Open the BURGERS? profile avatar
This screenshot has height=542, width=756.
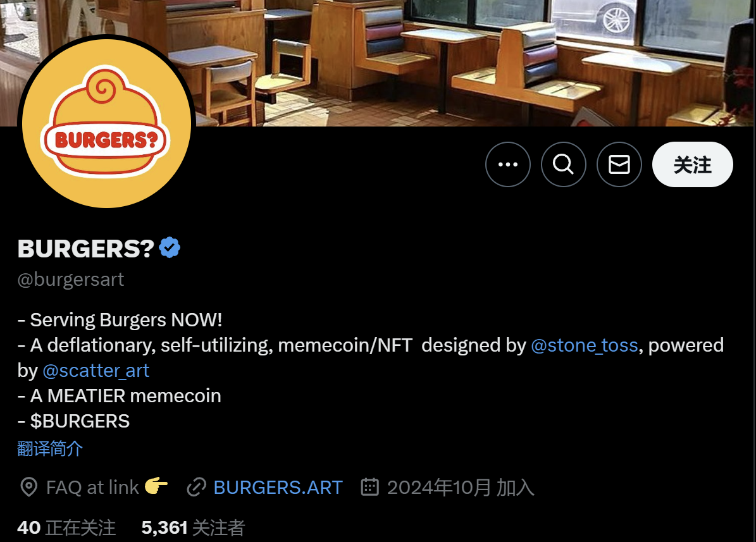pos(106,123)
